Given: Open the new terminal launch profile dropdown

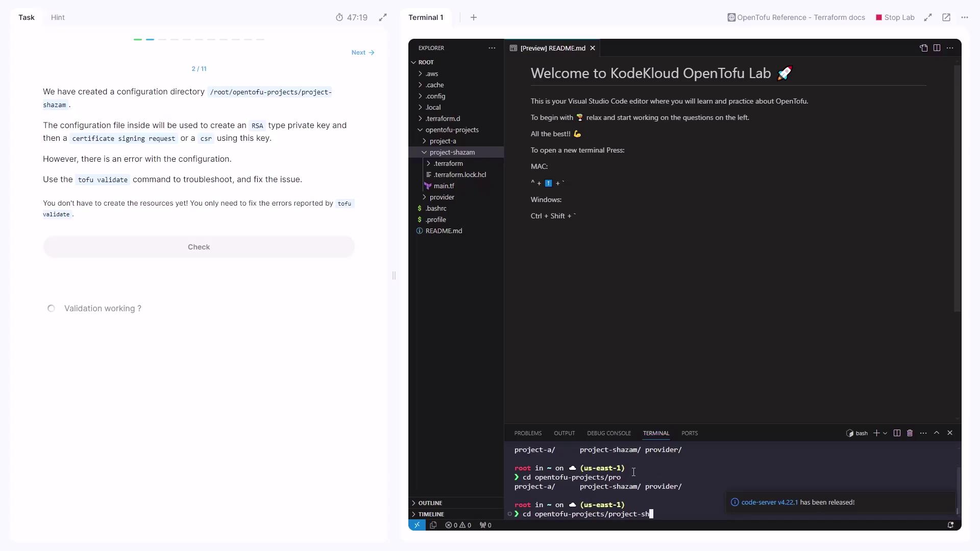Looking at the screenshot, I should 885,433.
